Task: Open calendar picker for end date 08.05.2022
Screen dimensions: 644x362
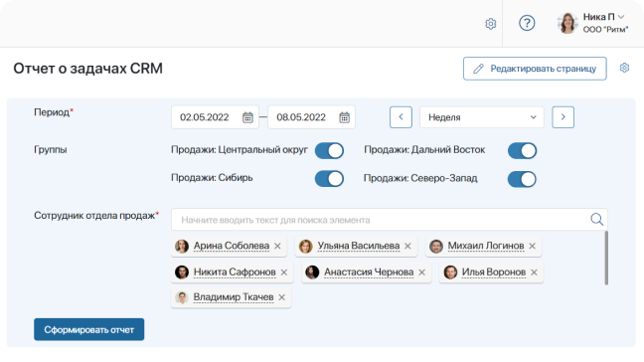Action: click(x=344, y=117)
